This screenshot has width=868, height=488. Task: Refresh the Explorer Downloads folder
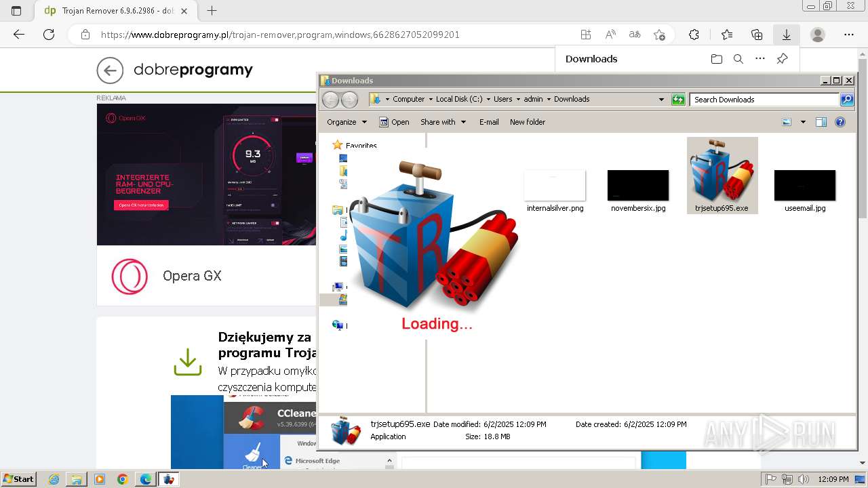pyautogui.click(x=678, y=100)
